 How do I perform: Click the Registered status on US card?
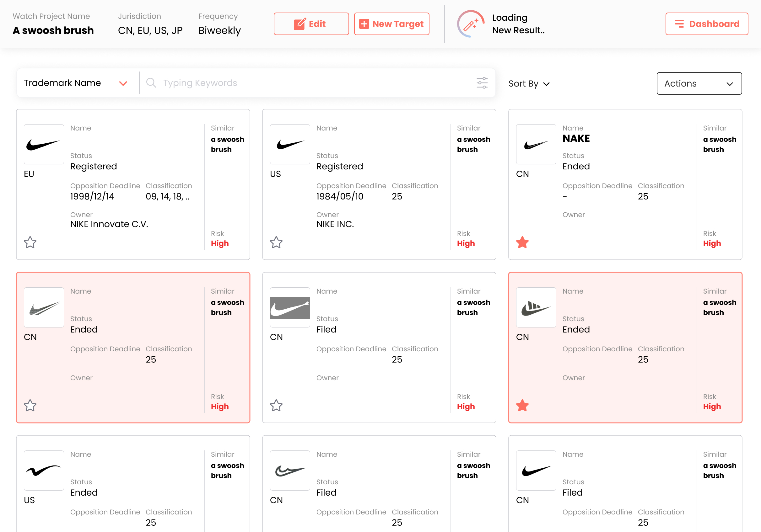(x=340, y=166)
